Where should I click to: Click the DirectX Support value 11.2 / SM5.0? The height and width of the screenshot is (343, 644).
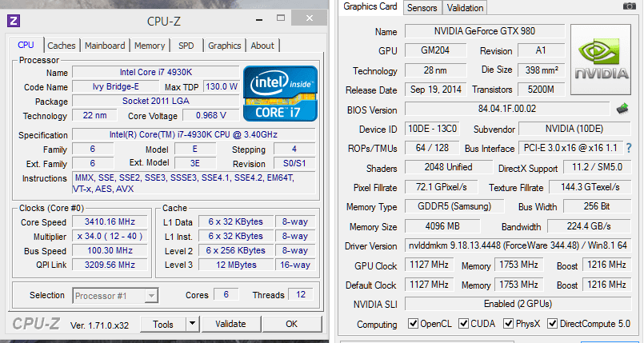click(x=596, y=167)
